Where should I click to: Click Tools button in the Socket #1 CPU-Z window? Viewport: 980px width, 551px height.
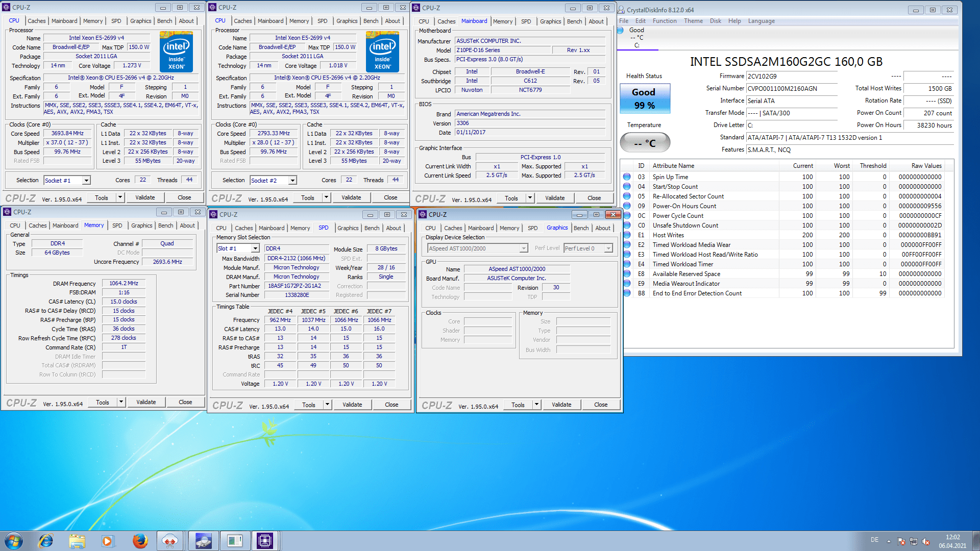pos(102,197)
